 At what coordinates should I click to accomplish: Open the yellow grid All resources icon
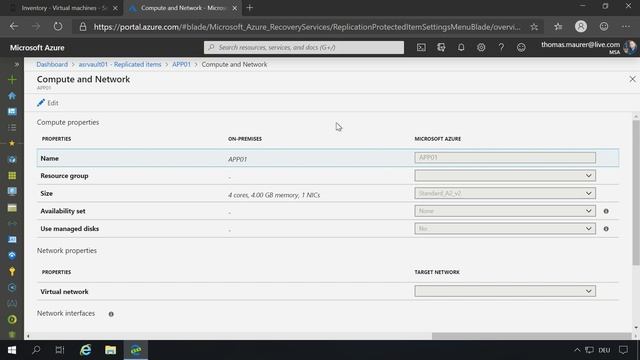[12, 176]
